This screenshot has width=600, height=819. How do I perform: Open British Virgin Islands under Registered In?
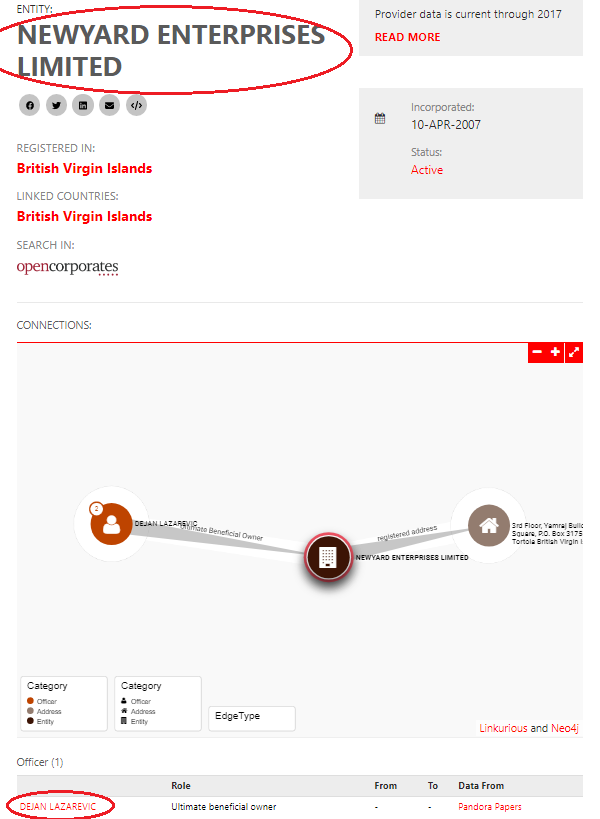(84, 168)
